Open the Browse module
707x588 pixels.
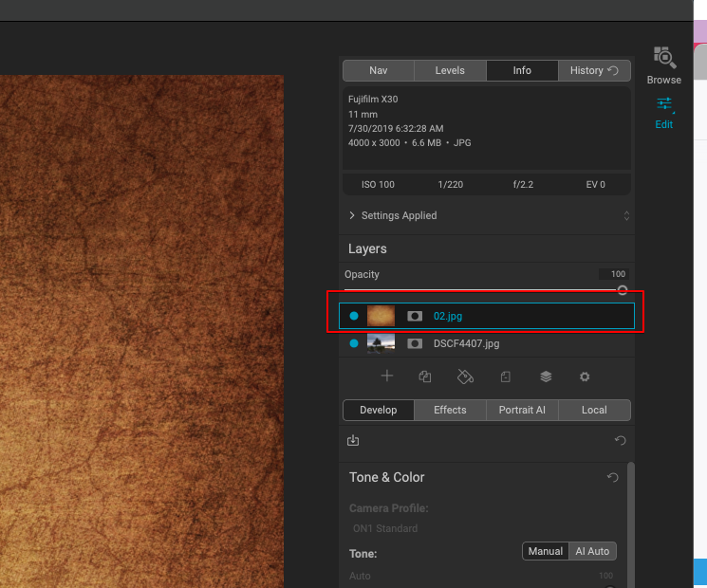coord(663,64)
